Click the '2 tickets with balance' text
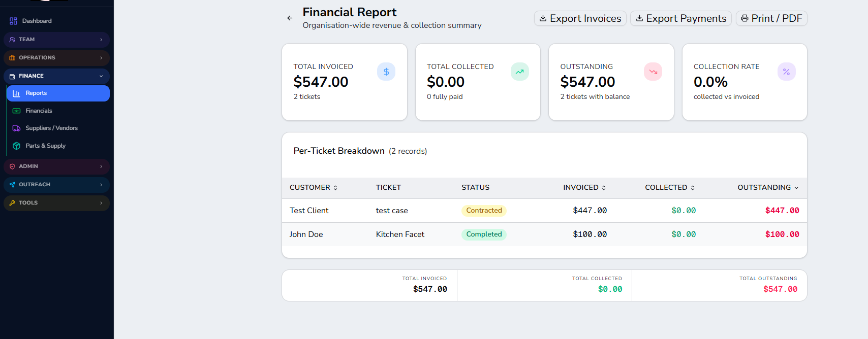This screenshot has height=339, width=868. [x=595, y=97]
